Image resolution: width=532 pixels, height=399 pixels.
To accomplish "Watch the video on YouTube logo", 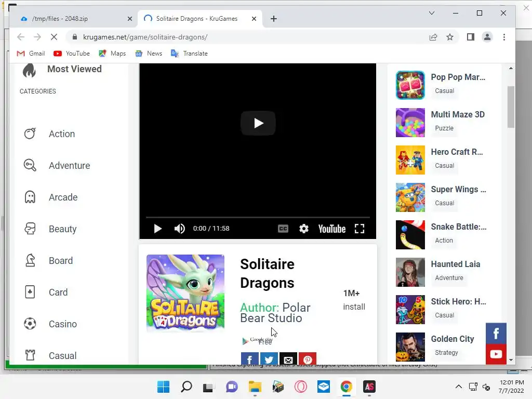I will click(332, 229).
